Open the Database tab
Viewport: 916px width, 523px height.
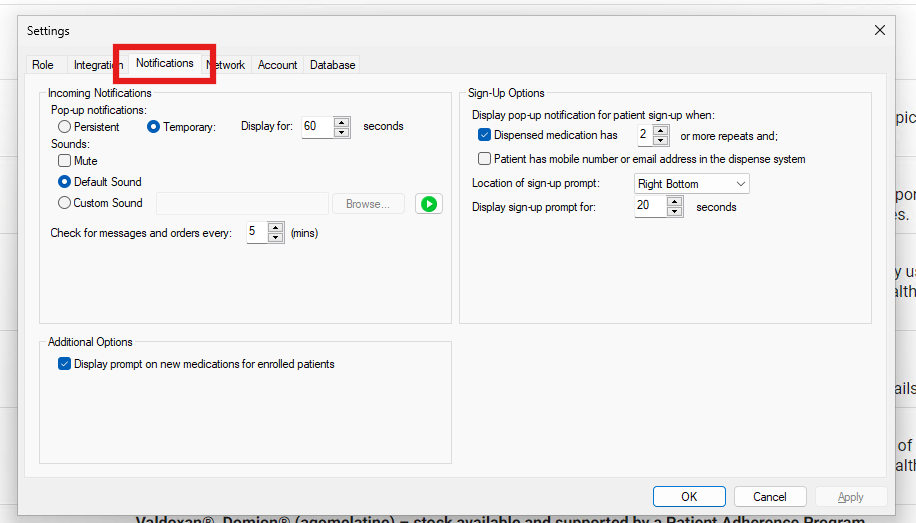coord(332,65)
